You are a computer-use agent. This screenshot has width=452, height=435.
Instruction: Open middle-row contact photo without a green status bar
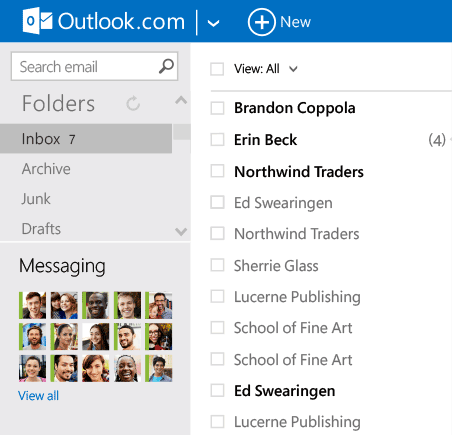tap(96, 337)
